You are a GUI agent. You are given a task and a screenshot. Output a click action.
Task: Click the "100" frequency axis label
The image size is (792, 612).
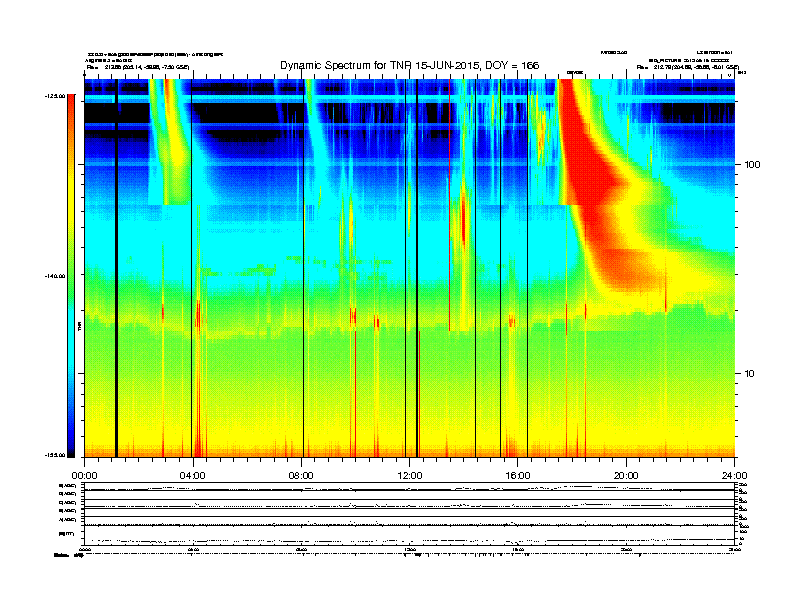tap(752, 165)
